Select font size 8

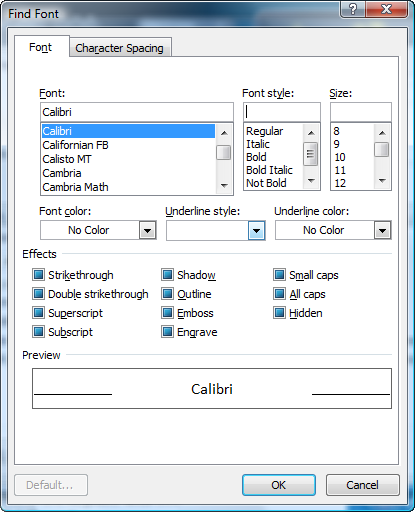click(x=353, y=131)
